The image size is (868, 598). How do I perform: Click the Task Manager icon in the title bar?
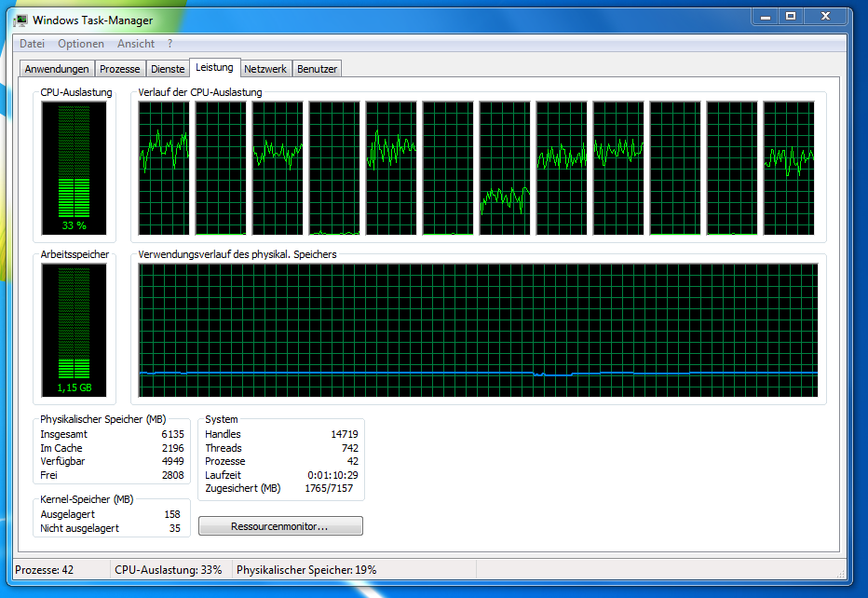click(x=20, y=19)
